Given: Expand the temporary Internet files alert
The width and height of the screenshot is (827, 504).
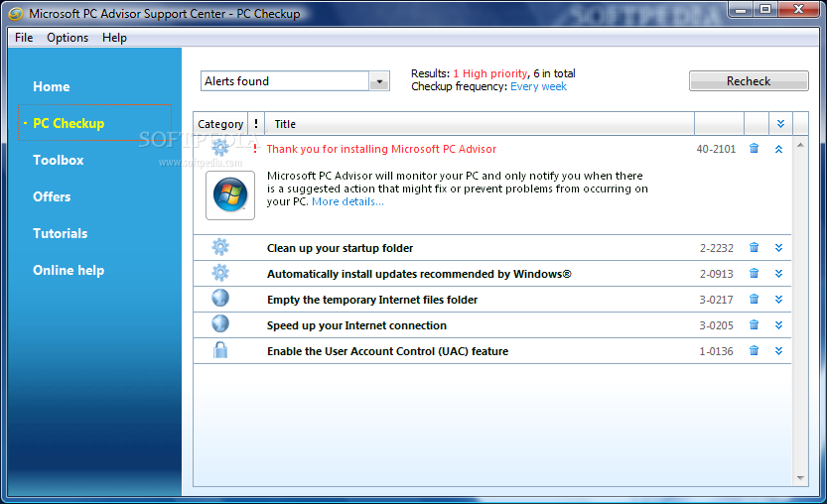Looking at the screenshot, I should pos(779,300).
